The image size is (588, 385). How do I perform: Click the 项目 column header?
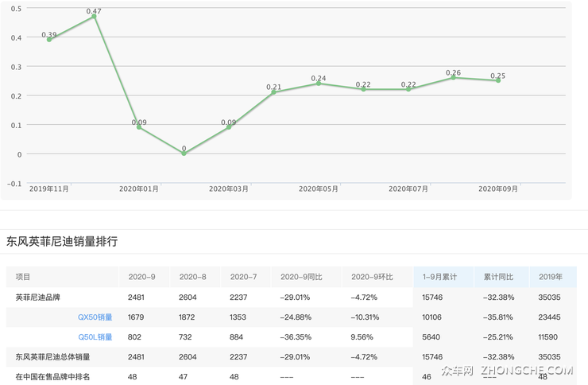coord(23,277)
